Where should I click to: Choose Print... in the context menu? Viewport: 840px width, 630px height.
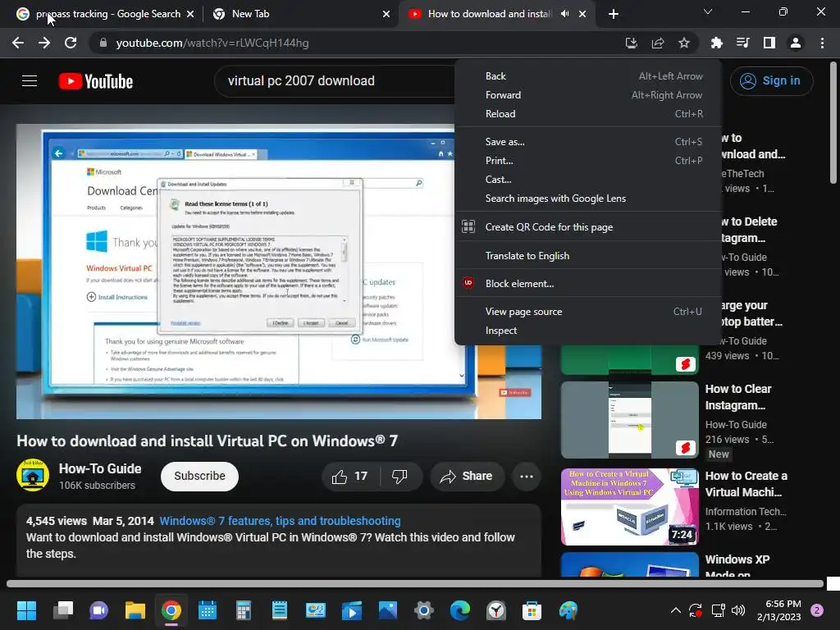[x=587, y=160]
